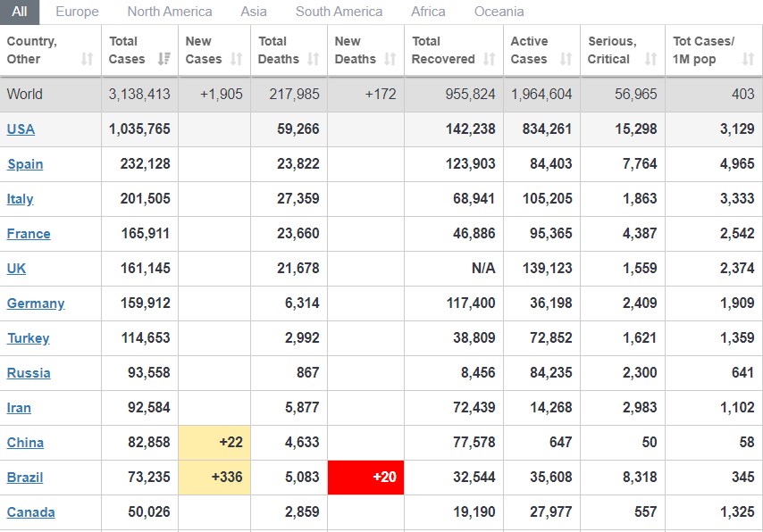Click the Total Cases sort icon
Screen dimensions: 763x532
pyautogui.click(x=164, y=59)
